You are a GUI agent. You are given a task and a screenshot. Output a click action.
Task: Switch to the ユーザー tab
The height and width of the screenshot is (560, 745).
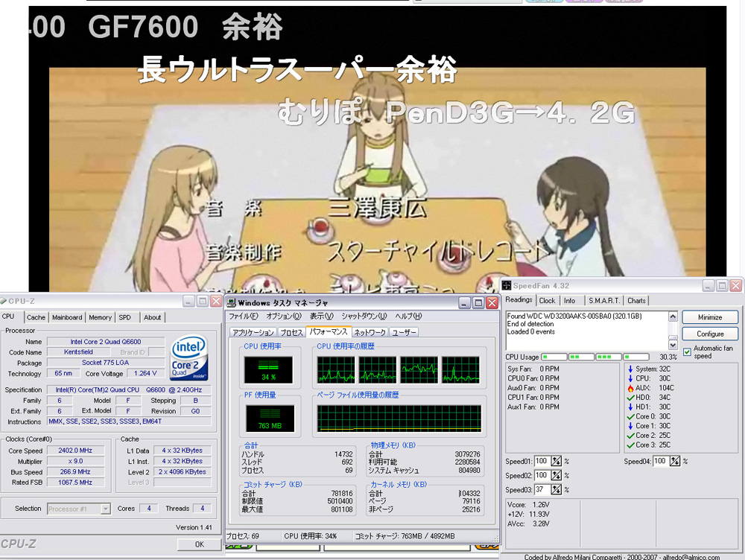404,332
